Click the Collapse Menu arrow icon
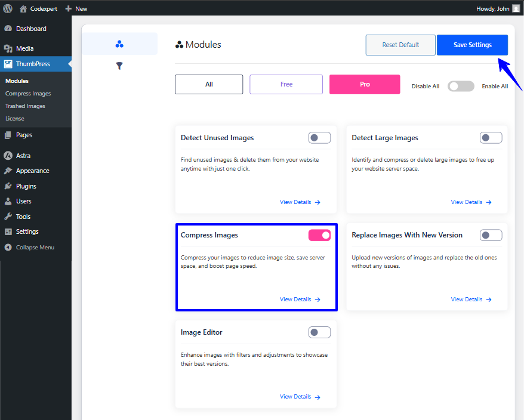 point(8,247)
